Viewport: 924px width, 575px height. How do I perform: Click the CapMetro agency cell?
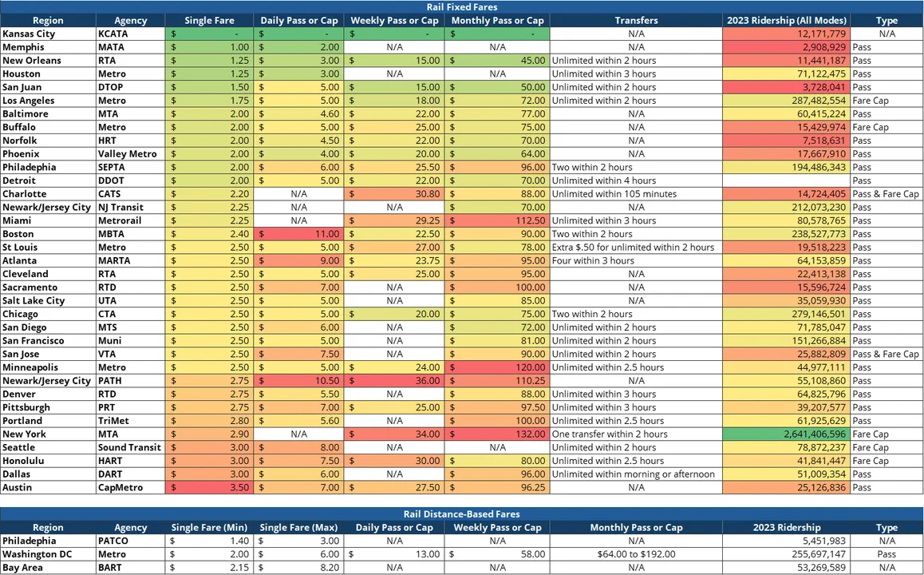130,488
